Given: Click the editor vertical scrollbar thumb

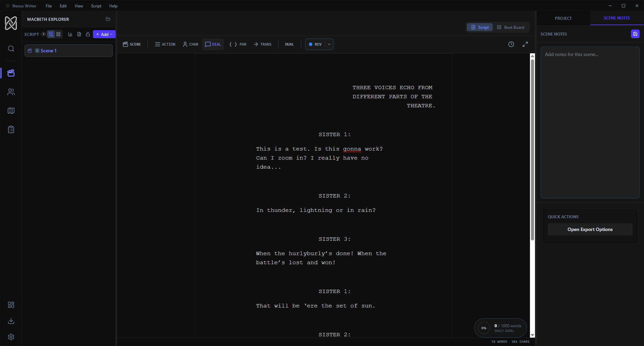Looking at the screenshot, I should tap(532, 150).
